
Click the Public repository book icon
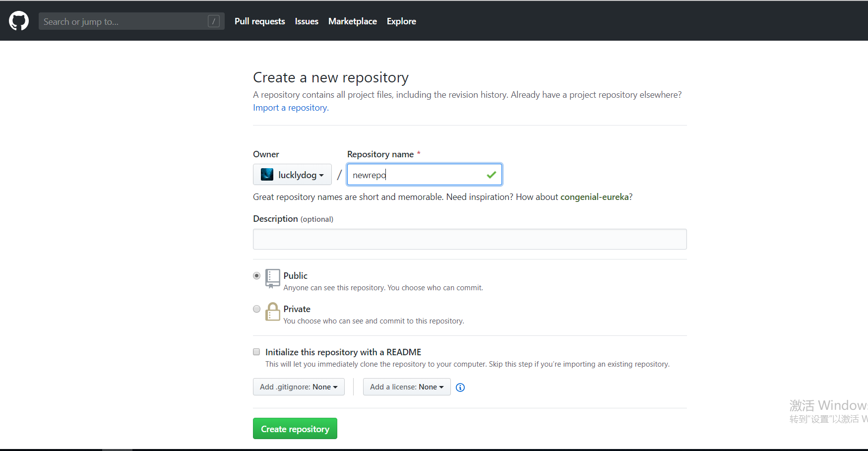(x=272, y=278)
